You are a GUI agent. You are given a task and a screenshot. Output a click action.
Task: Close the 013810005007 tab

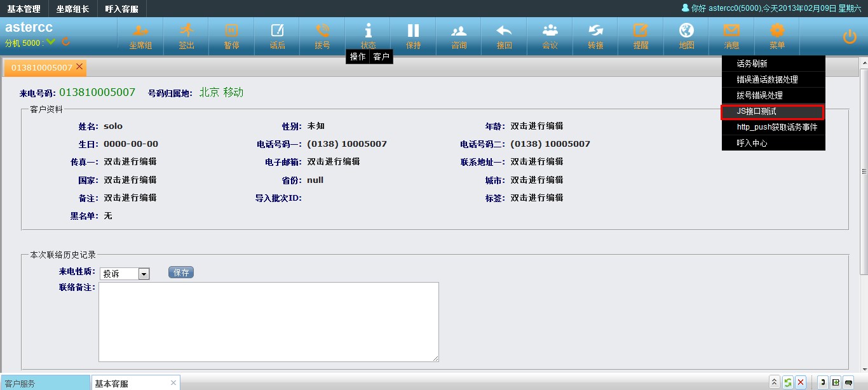[79, 67]
